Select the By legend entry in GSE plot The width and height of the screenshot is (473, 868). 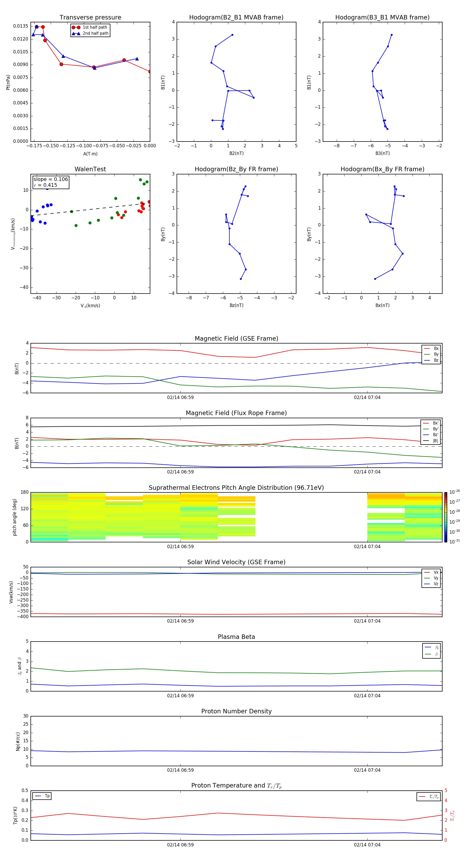point(431,355)
